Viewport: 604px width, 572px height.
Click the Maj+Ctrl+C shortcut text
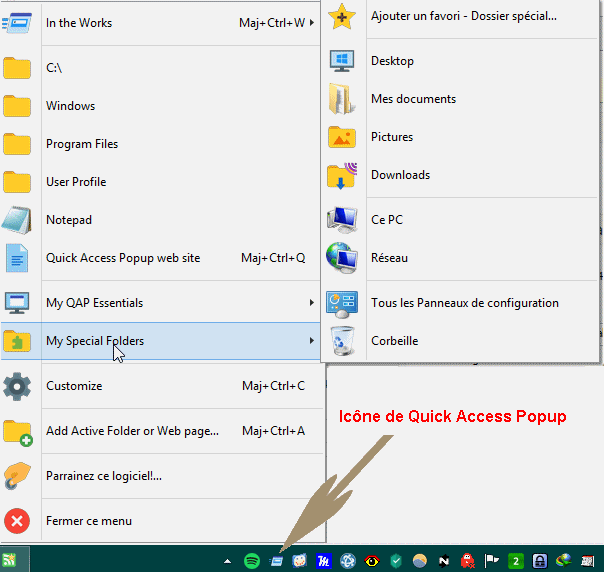(273, 386)
